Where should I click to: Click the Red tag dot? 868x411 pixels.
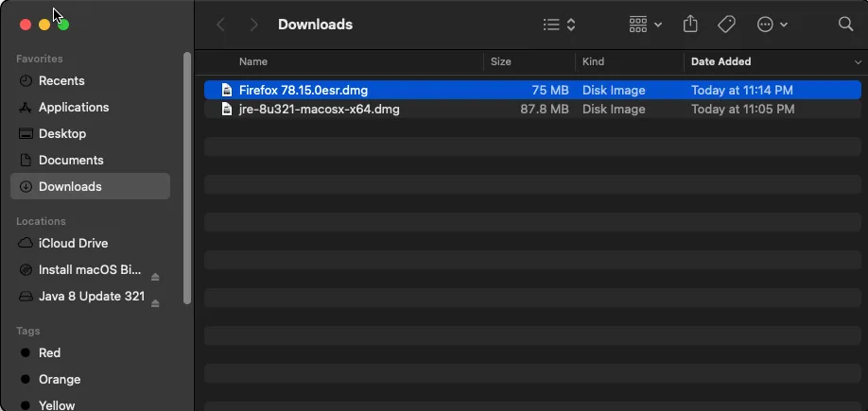coord(25,353)
